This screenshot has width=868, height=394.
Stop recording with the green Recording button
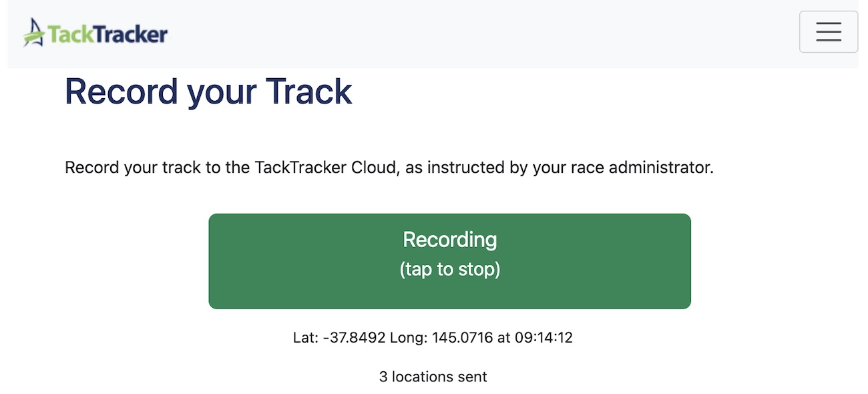click(449, 261)
